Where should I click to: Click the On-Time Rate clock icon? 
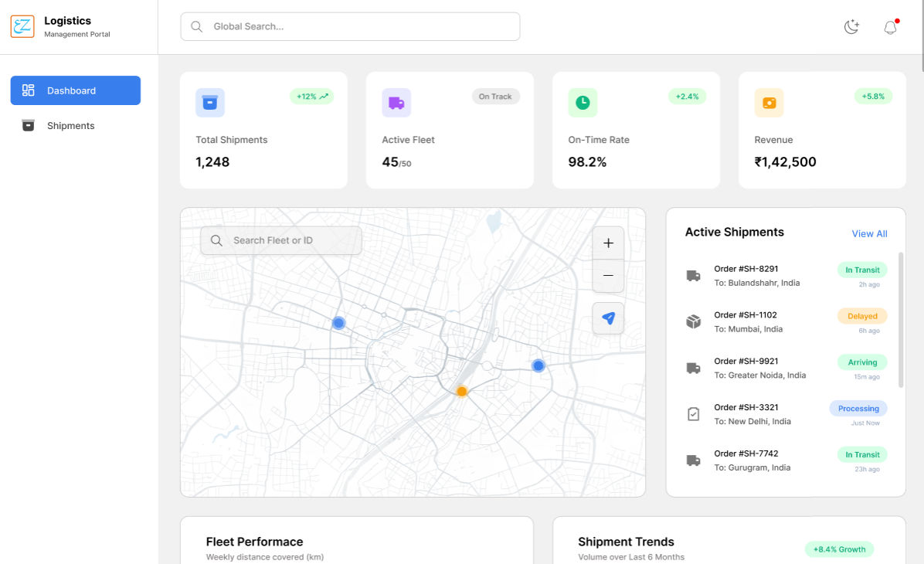pos(583,103)
